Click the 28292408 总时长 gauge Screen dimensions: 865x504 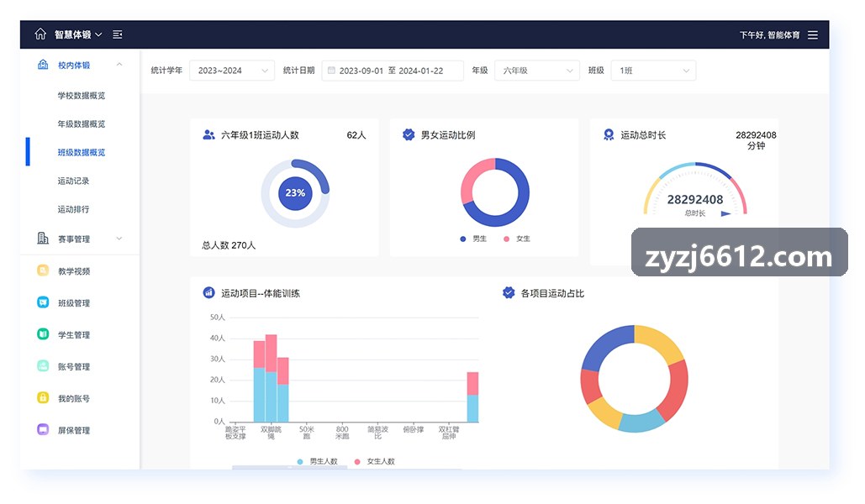(x=695, y=190)
